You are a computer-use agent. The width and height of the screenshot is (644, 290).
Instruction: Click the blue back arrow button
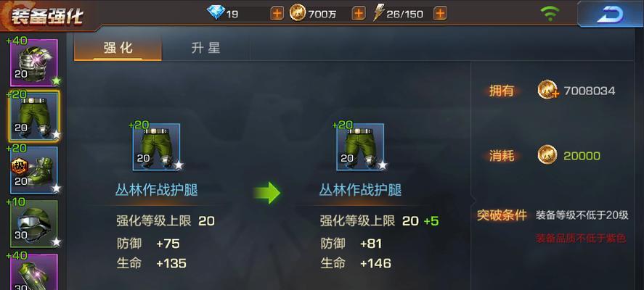click(x=610, y=14)
